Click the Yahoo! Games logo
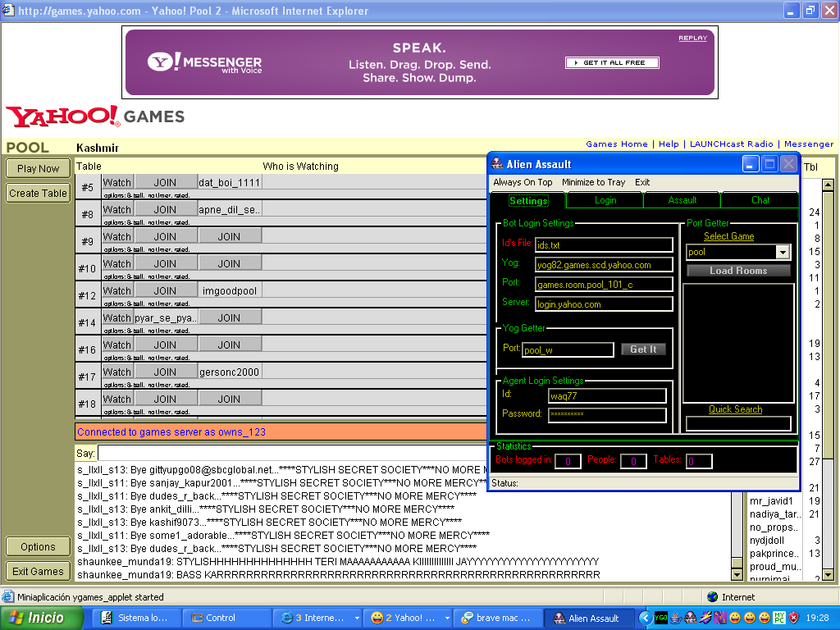Image resolution: width=840 pixels, height=630 pixels. coord(95,116)
